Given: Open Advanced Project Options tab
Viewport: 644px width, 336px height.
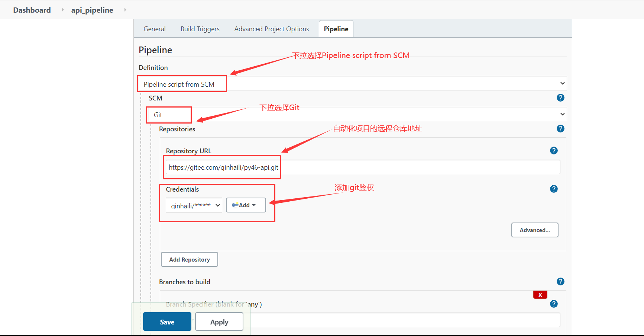Looking at the screenshot, I should [x=271, y=29].
